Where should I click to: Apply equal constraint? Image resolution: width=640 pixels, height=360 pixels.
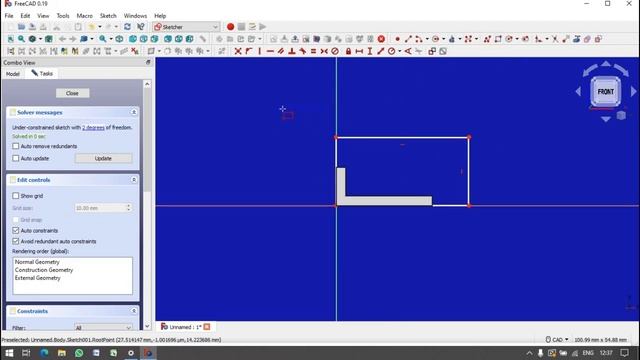(313, 51)
